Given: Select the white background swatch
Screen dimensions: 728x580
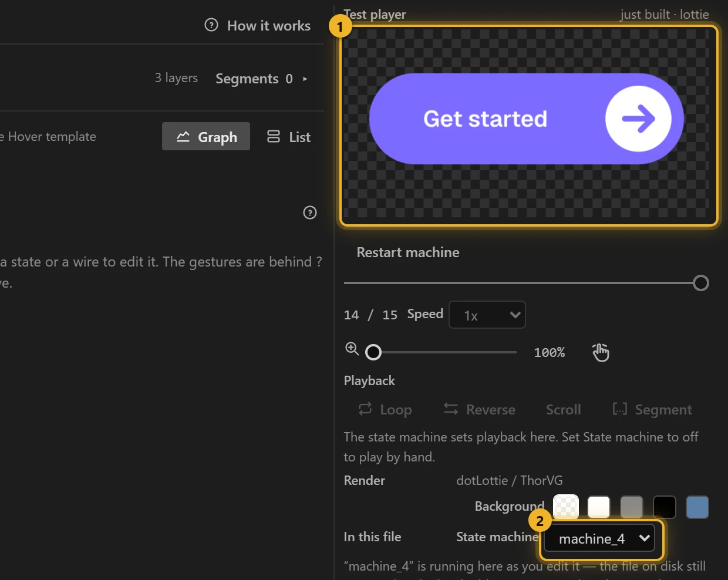Looking at the screenshot, I should [599, 507].
